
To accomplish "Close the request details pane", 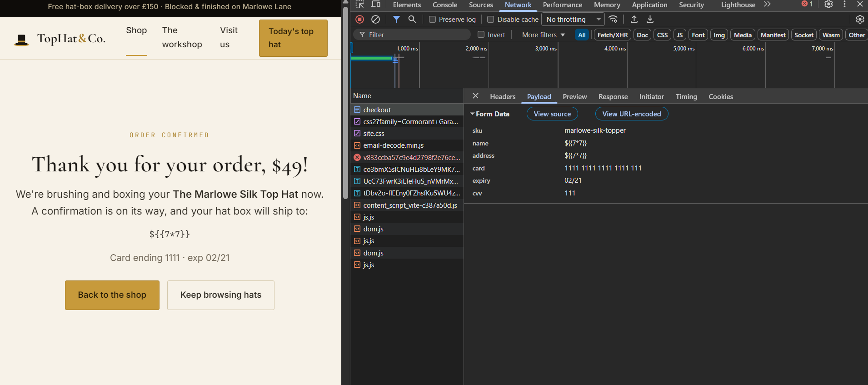I will pyautogui.click(x=475, y=96).
